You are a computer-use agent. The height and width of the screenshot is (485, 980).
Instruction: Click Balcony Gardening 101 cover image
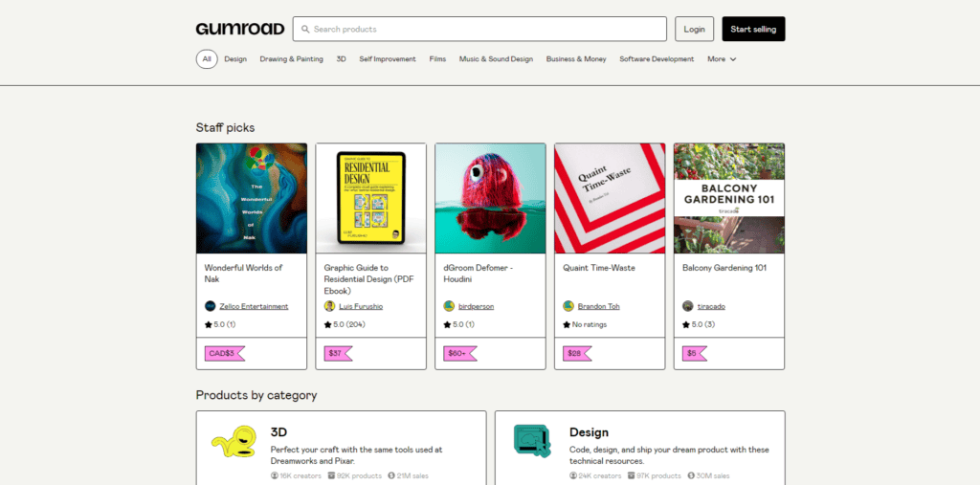[729, 198]
